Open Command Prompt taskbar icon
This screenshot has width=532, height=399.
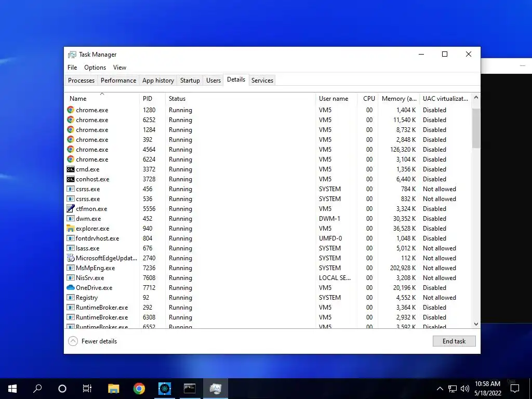[190, 389]
